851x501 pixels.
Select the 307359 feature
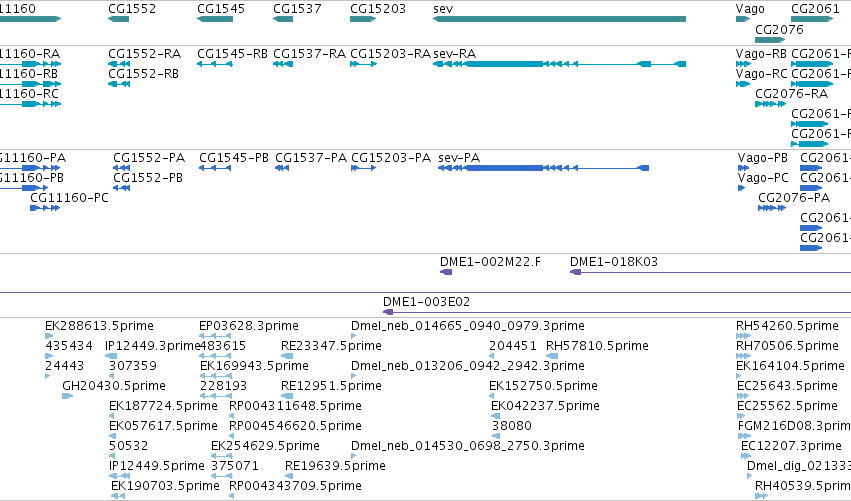pyautogui.click(x=111, y=376)
